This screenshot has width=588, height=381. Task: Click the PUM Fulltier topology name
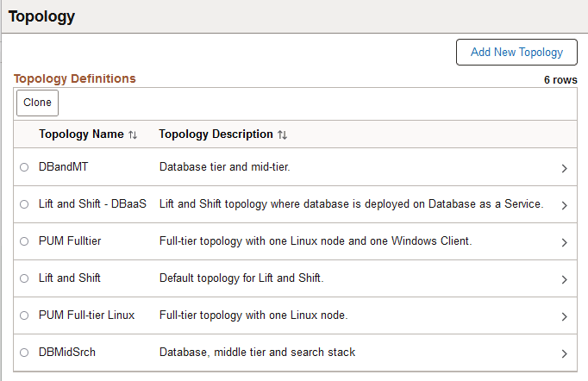click(70, 241)
